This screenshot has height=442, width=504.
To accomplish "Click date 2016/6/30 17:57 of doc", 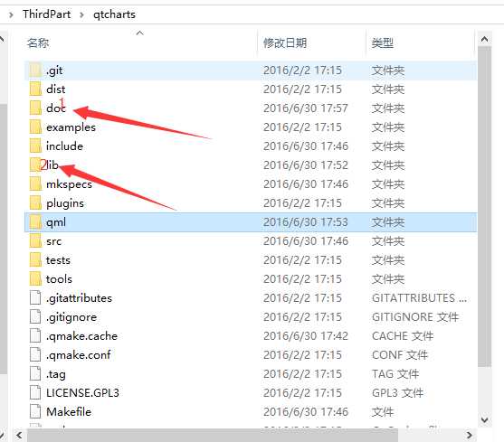I will [306, 108].
